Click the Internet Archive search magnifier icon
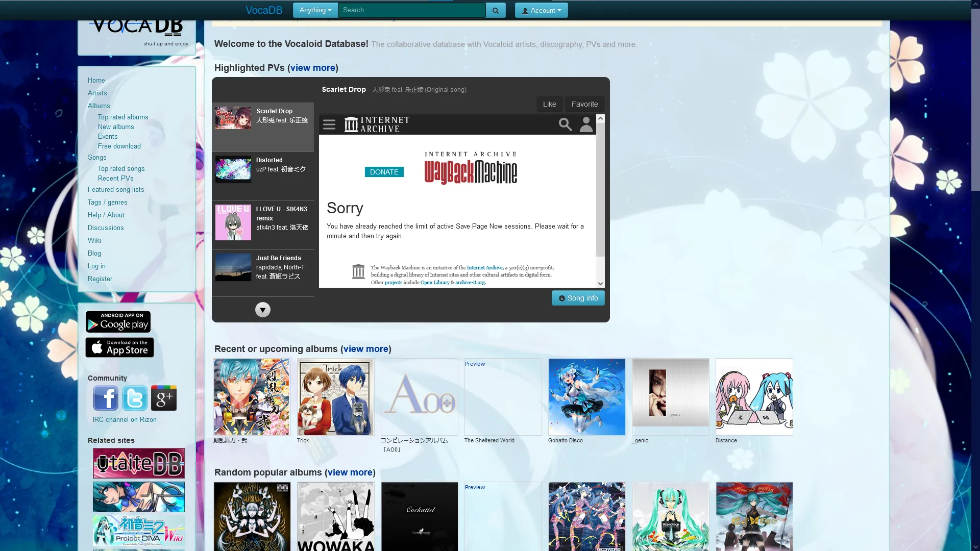 [x=565, y=124]
